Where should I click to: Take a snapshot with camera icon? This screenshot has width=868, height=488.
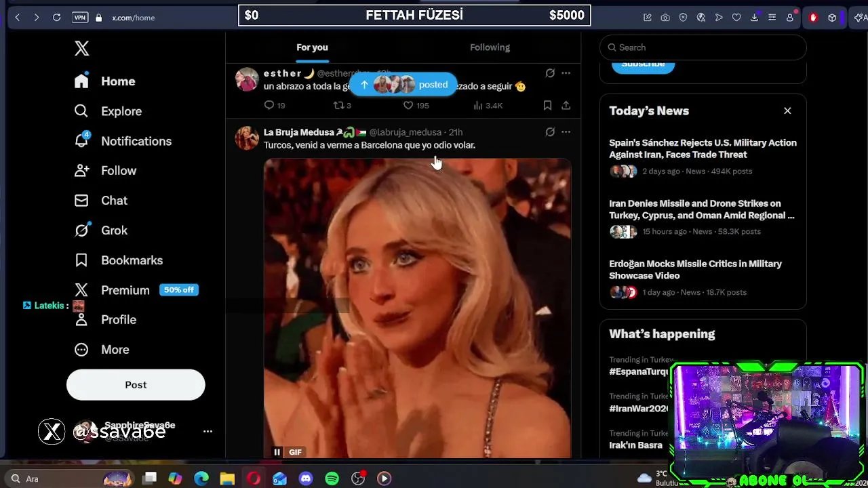coord(665,18)
